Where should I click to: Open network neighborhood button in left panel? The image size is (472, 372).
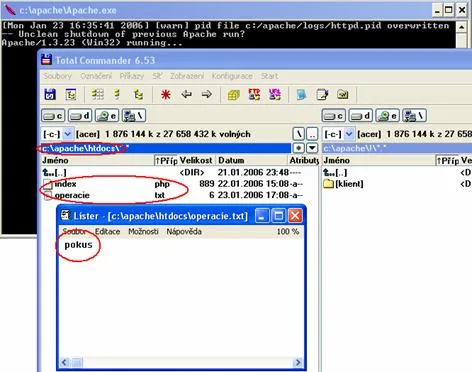point(134,116)
